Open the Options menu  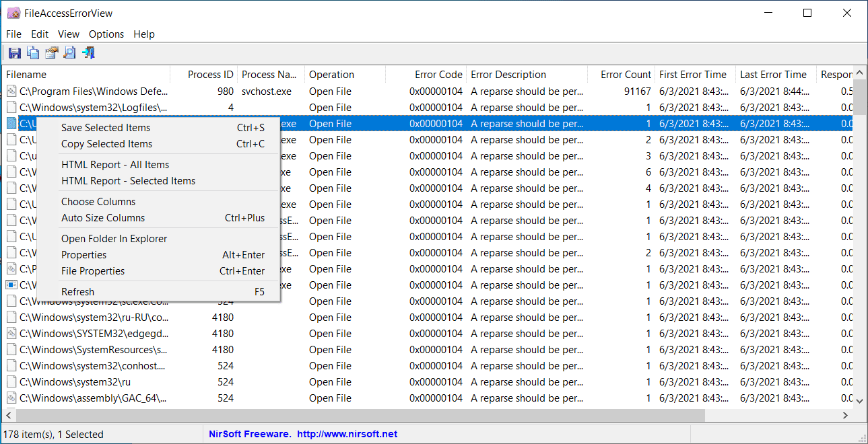coord(106,34)
